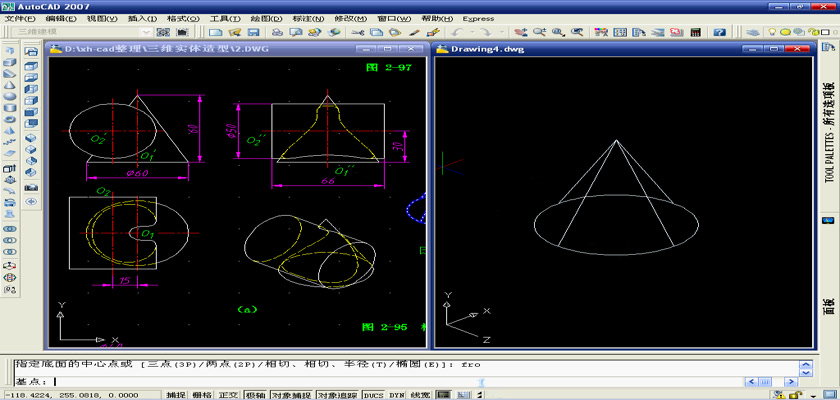Toggle 对象捕捉 (Object Snap) in the status bar
Image resolution: width=840 pixels, height=400 pixels.
(291, 395)
